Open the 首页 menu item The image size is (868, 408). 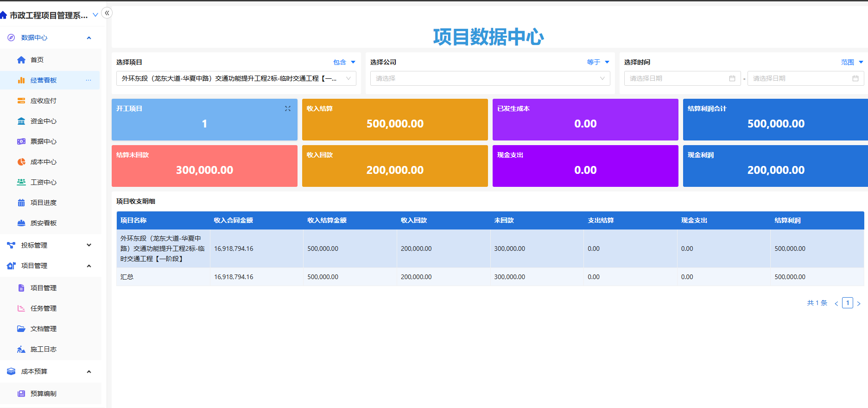pos(50,60)
